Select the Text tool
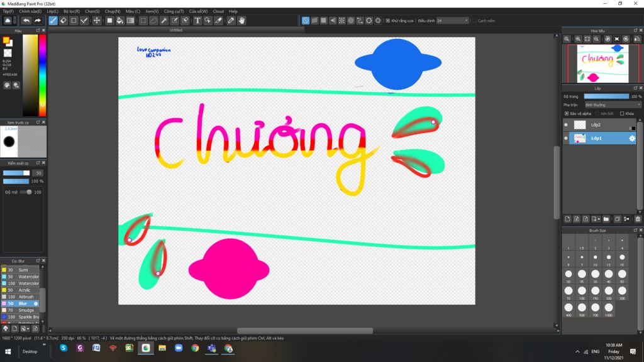The height and width of the screenshot is (362, 644). (x=197, y=21)
